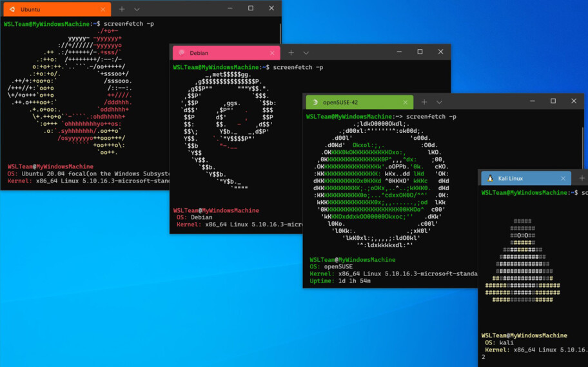Open new tab in Ubuntu window
This screenshot has width=588, height=367.
point(122,9)
